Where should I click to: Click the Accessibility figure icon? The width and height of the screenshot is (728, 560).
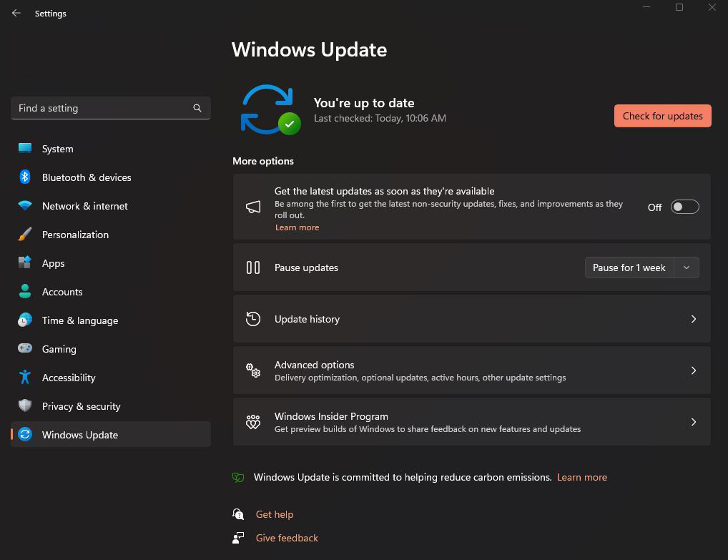(25, 378)
